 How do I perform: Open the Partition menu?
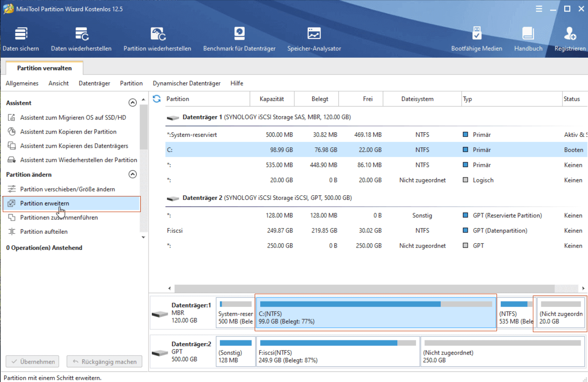tap(131, 83)
